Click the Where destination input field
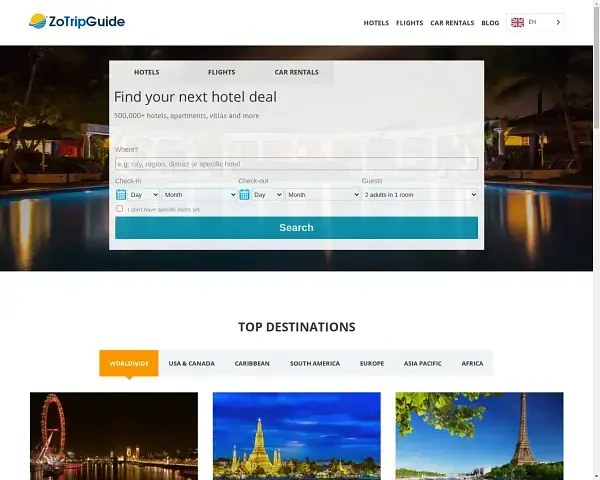Image resolution: width=600 pixels, height=480 pixels. click(x=296, y=163)
